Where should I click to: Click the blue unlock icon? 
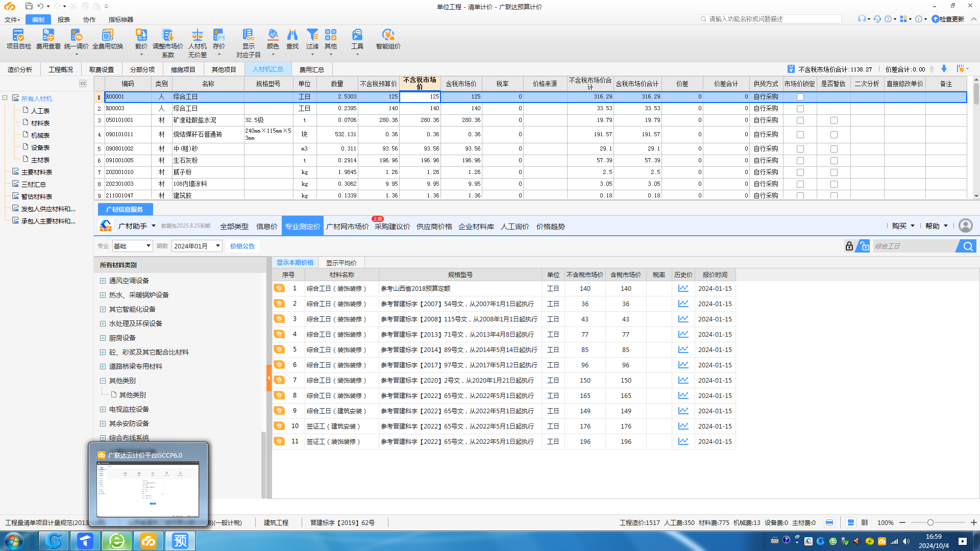[863, 246]
